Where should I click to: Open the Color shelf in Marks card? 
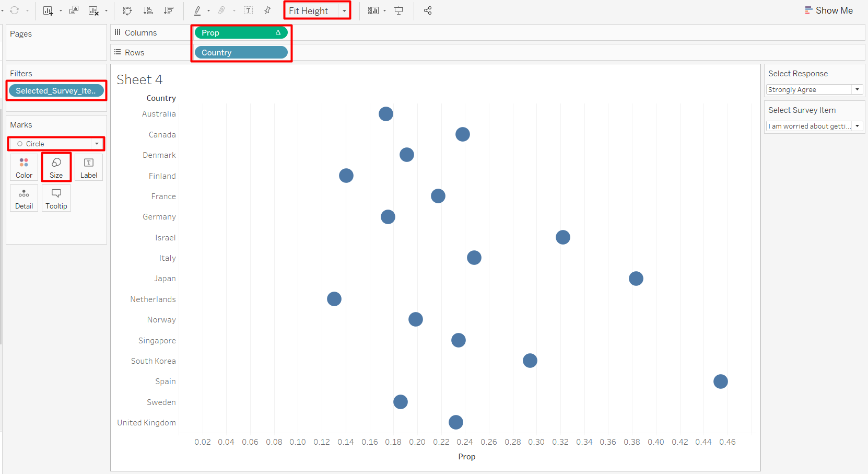pos(24,167)
